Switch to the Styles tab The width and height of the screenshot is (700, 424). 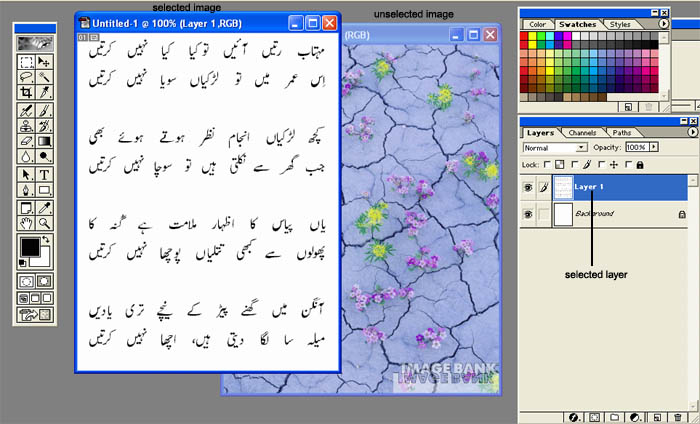(621, 25)
